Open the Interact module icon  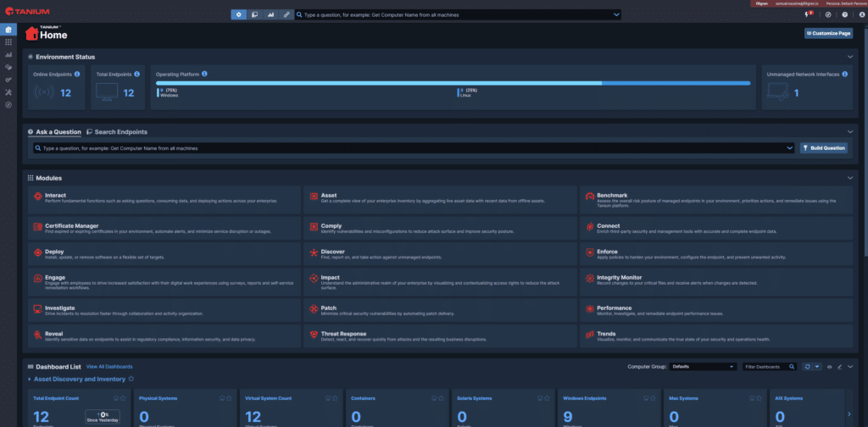pyautogui.click(x=36, y=197)
